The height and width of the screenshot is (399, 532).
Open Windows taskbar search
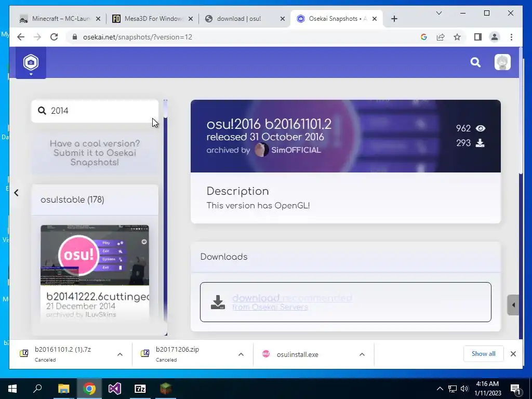click(x=37, y=389)
